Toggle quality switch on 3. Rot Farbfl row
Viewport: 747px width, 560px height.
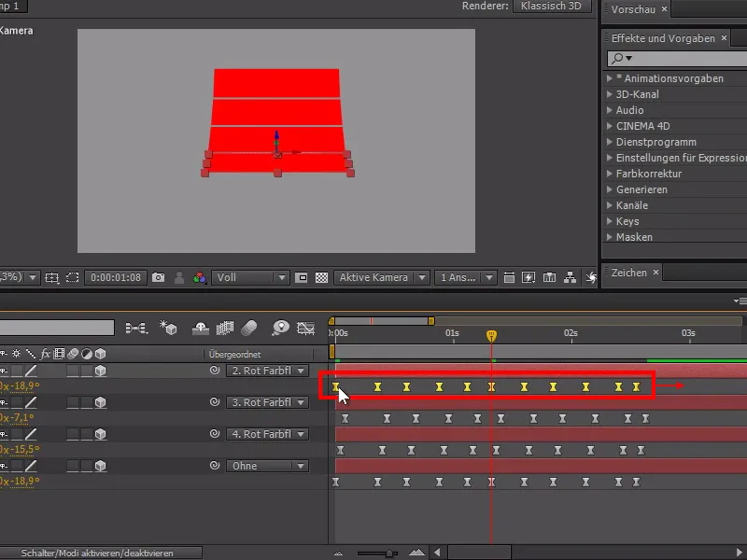coord(31,402)
